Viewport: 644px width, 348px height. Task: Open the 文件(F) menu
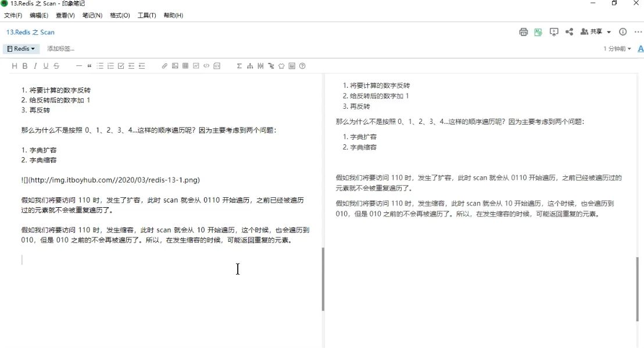13,15
